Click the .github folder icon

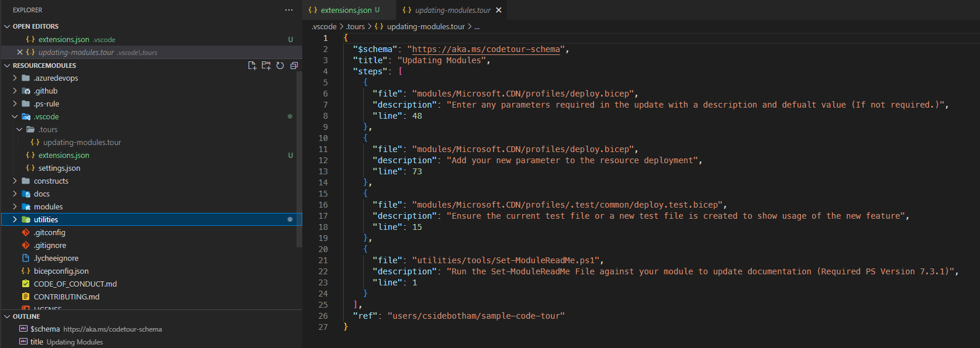pyautogui.click(x=26, y=91)
